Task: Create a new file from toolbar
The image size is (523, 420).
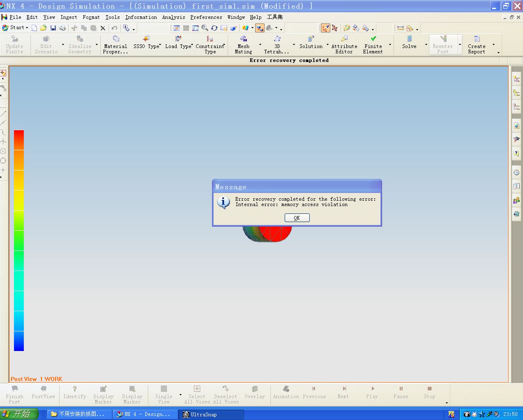Action: 35,28
